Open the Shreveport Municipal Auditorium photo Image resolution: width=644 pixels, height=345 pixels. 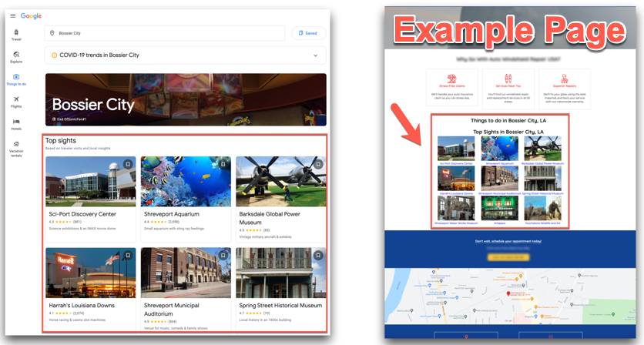[186, 273]
